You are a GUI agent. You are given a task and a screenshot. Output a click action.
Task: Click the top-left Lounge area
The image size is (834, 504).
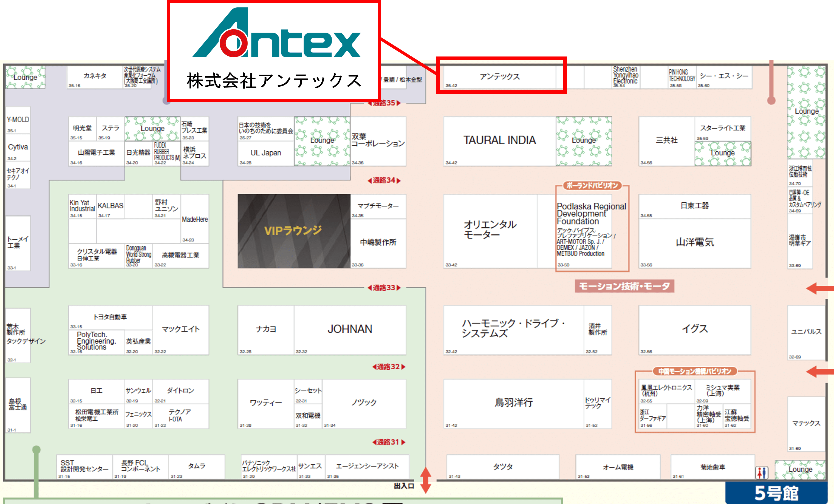click(26, 77)
